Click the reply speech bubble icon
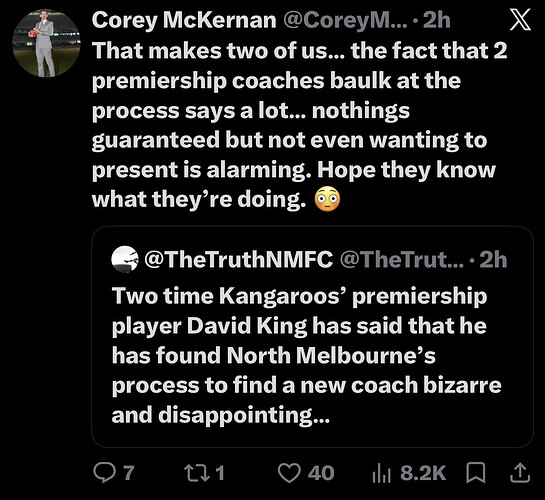This screenshot has width=545, height=500. (x=104, y=473)
